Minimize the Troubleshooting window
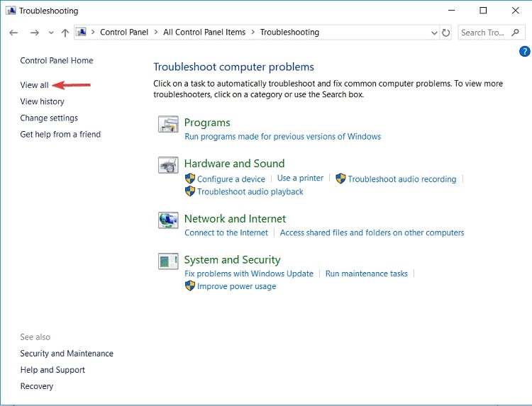532x406 pixels. pos(452,11)
